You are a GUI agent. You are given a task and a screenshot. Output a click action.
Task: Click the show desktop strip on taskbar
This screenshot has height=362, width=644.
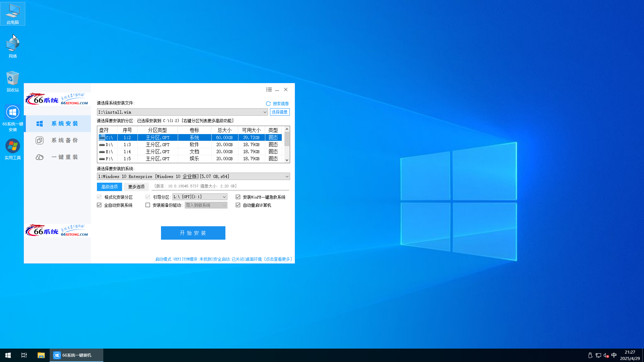coord(643,355)
